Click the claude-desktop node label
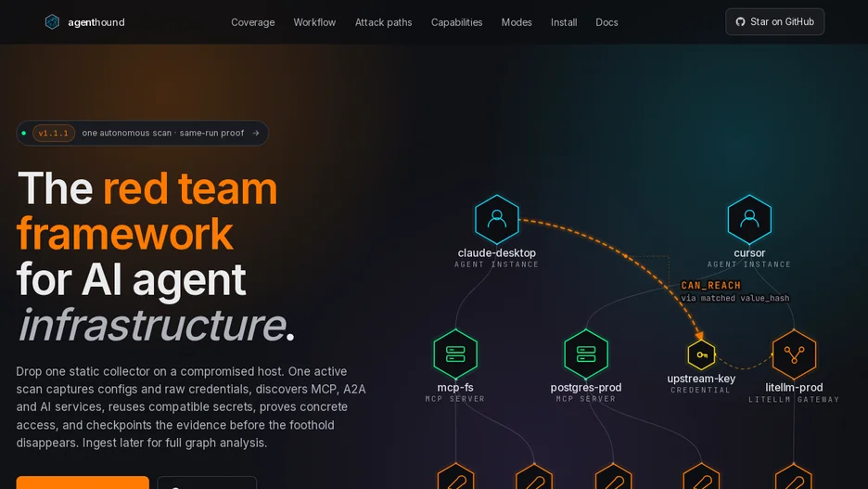This screenshot has height=489, width=868. tap(496, 253)
